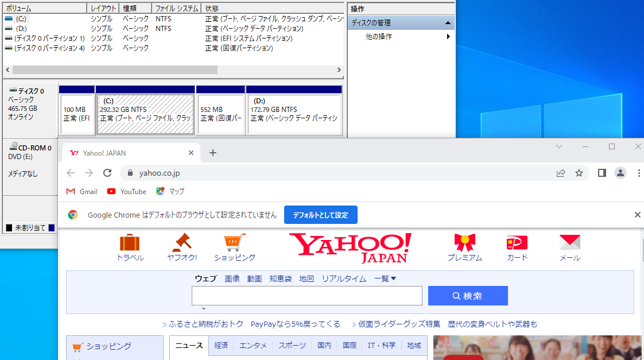The height and width of the screenshot is (360, 644).
Task: Open Yahoo ショッピング cart icon
Action: tap(235, 247)
